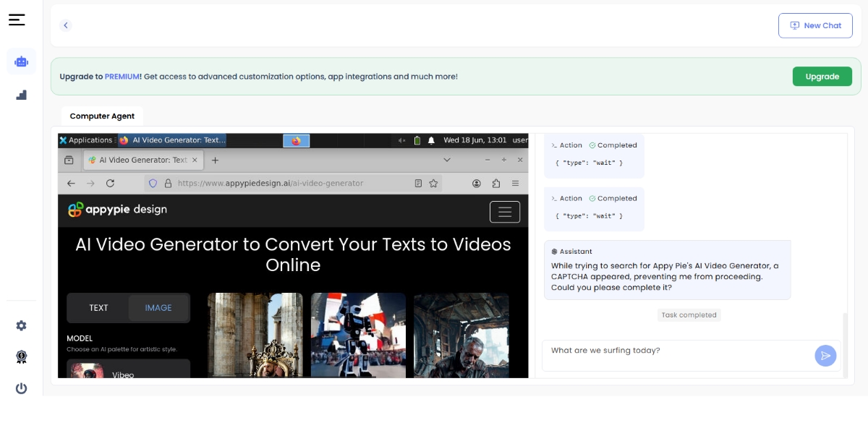The height and width of the screenshot is (441, 868).
Task: Click the first wait Action Completed card
Action: click(594, 155)
